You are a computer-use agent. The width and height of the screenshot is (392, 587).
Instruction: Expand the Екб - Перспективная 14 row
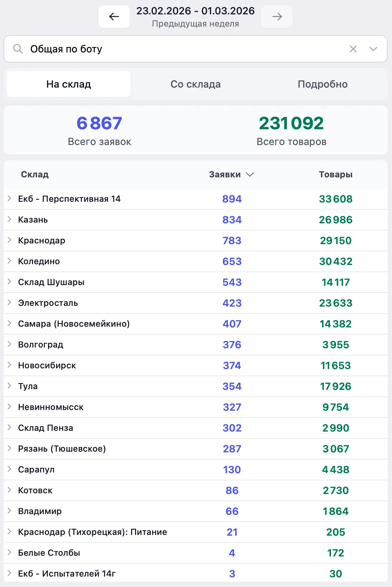10,199
